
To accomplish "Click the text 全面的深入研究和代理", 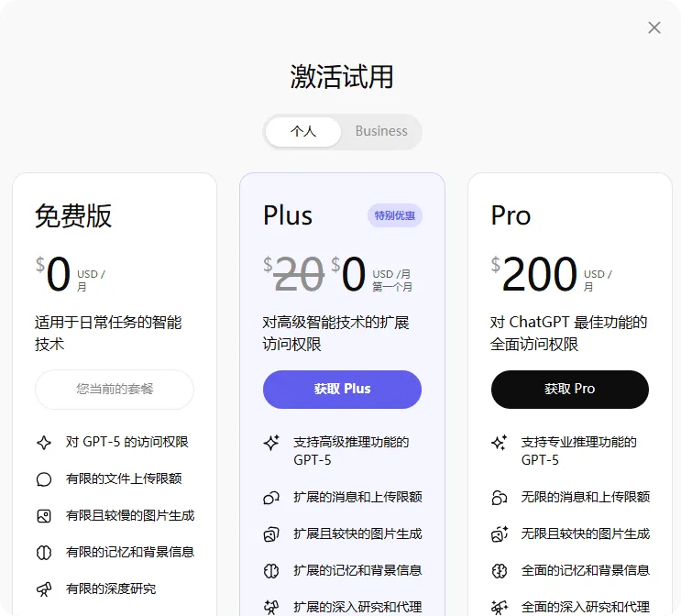I will click(x=586, y=607).
